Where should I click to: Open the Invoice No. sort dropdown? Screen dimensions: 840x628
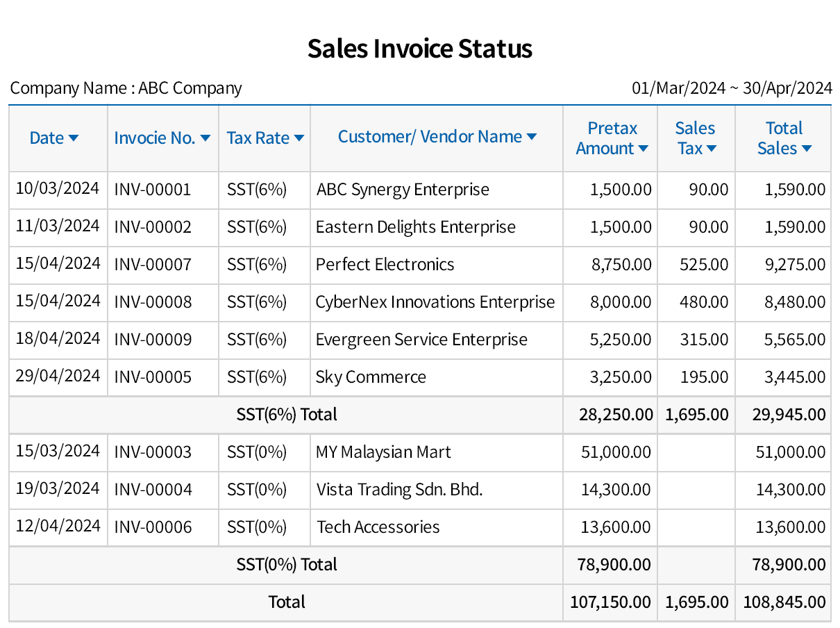tap(205, 138)
